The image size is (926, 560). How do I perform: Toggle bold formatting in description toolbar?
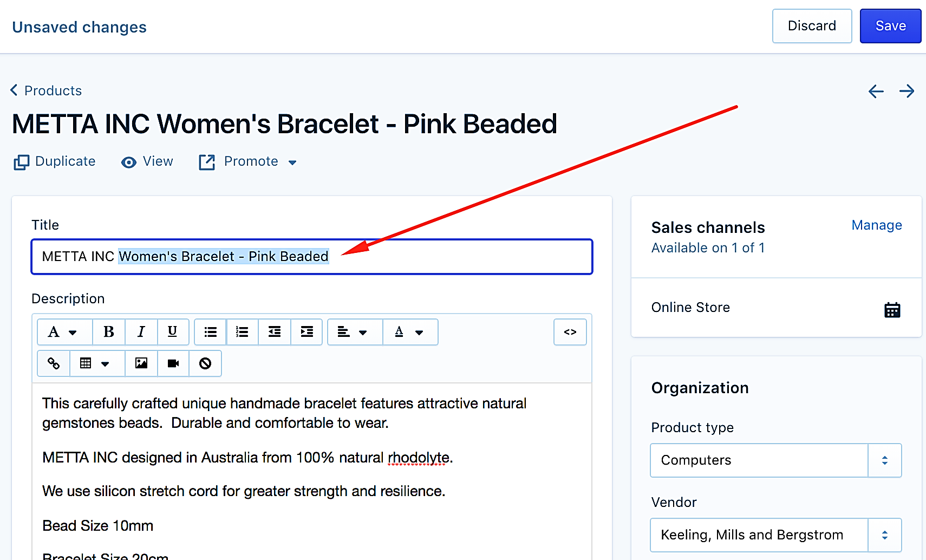tap(109, 332)
